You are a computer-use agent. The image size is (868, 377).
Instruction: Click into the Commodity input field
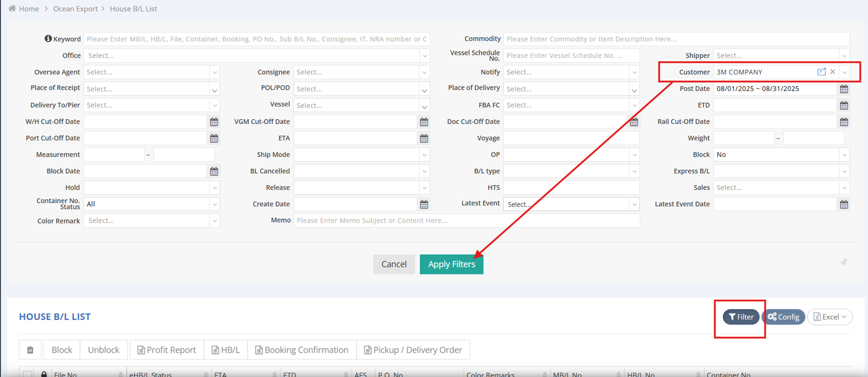click(676, 39)
